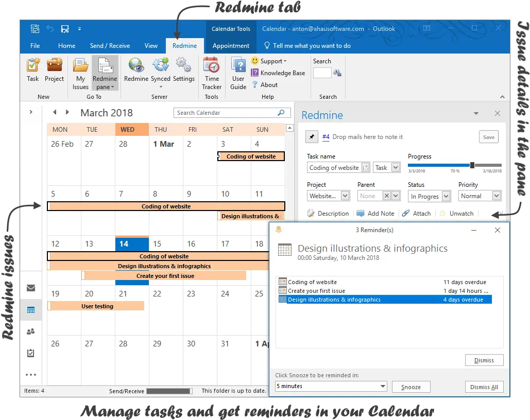530x420 pixels.
Task: Toggle the Redmine pane button
Action: coord(105,74)
